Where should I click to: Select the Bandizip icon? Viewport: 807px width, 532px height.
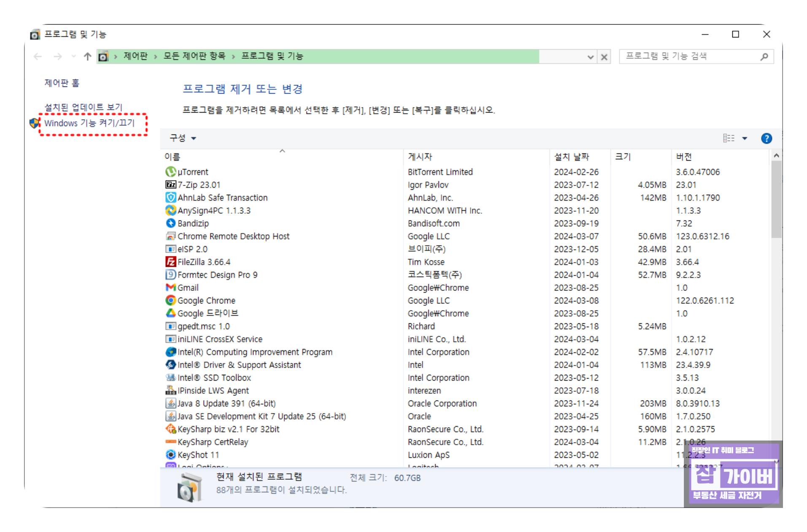coord(170,223)
